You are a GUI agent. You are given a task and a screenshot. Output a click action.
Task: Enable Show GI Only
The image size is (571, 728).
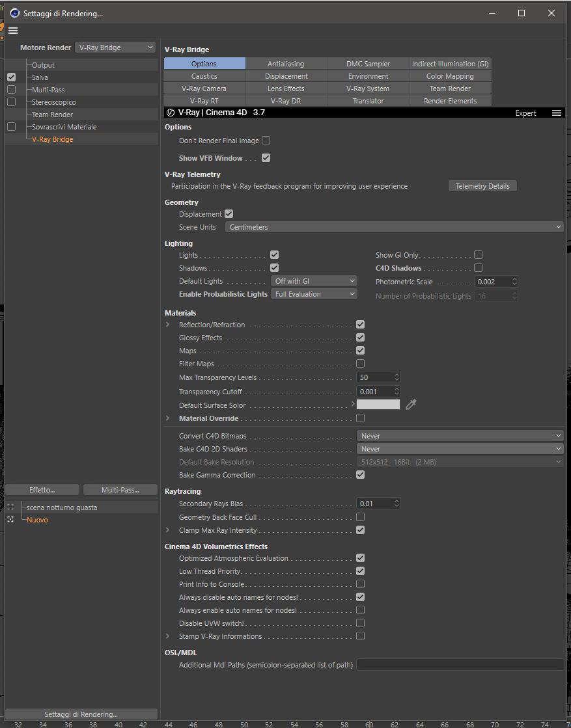click(x=478, y=254)
